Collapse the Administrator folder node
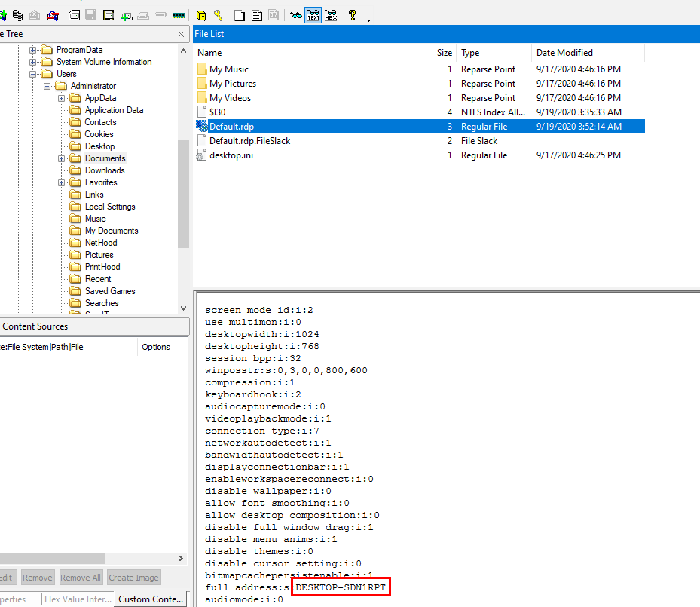 coord(47,86)
